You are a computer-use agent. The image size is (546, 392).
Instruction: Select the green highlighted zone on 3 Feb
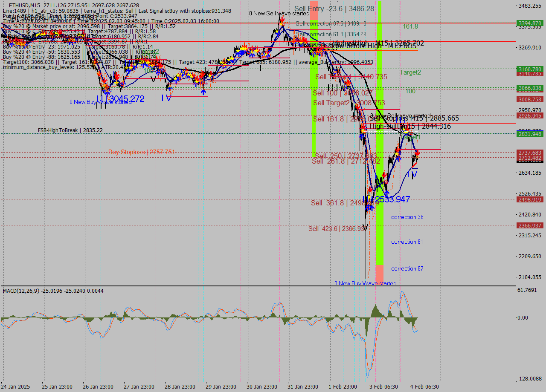tap(381, 170)
